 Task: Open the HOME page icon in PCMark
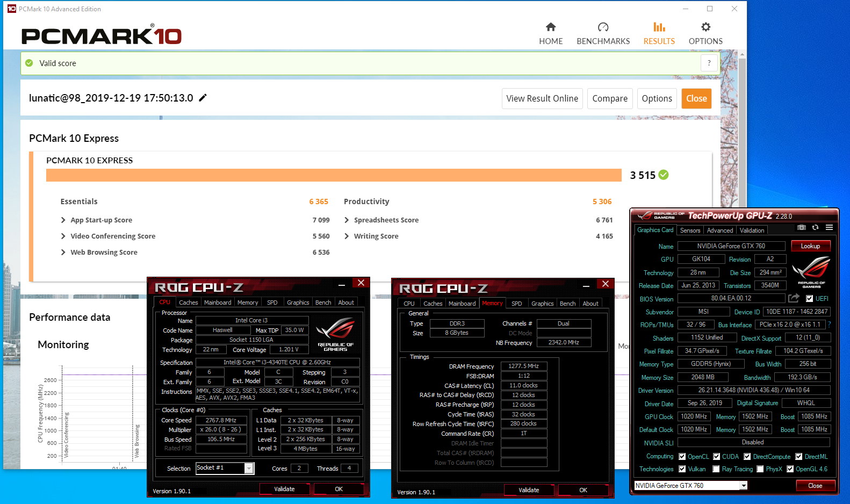tap(551, 27)
